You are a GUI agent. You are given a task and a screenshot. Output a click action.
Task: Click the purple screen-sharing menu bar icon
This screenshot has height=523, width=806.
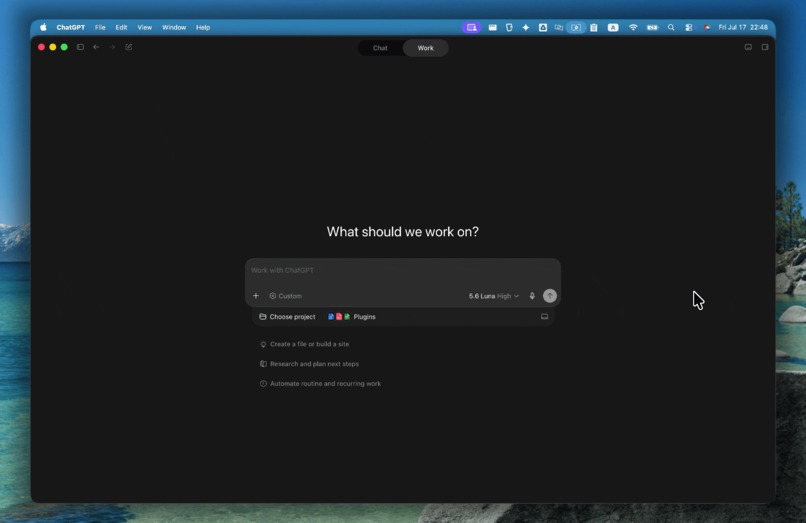tap(471, 27)
